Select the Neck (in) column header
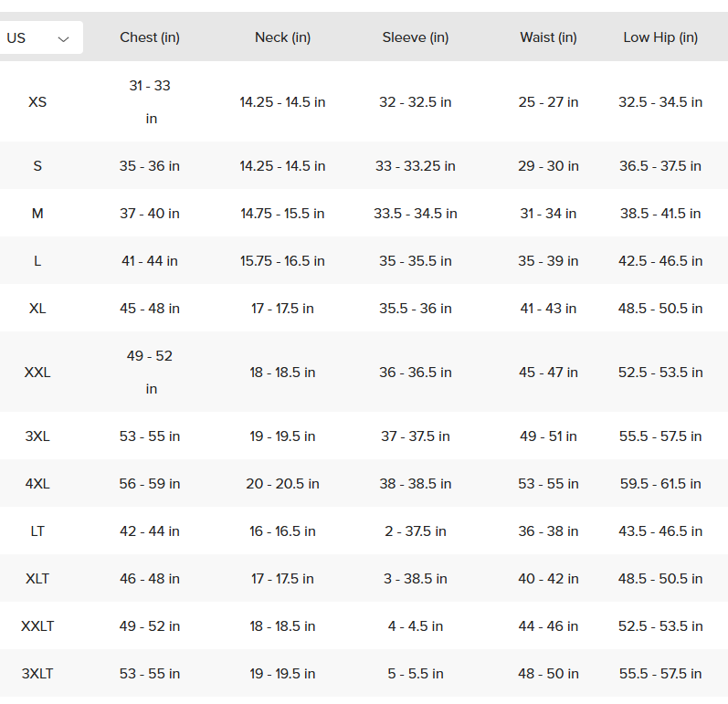 click(x=282, y=37)
